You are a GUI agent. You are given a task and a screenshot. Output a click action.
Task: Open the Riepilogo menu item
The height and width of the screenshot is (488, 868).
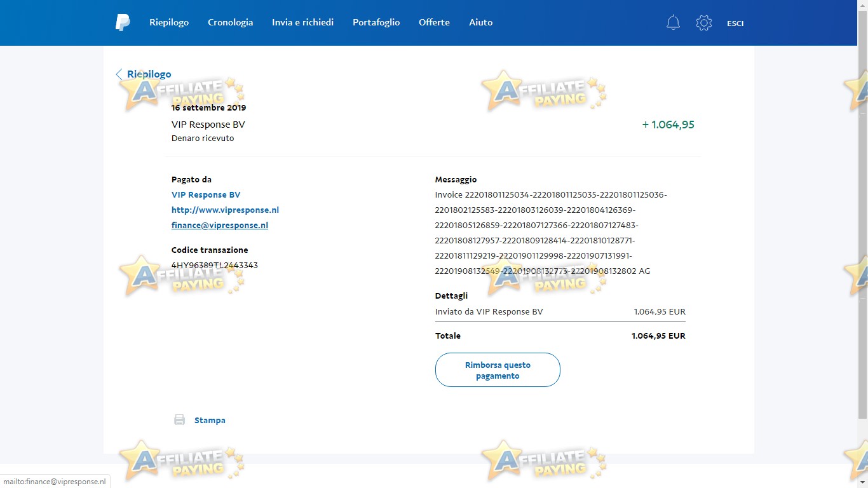click(x=169, y=22)
